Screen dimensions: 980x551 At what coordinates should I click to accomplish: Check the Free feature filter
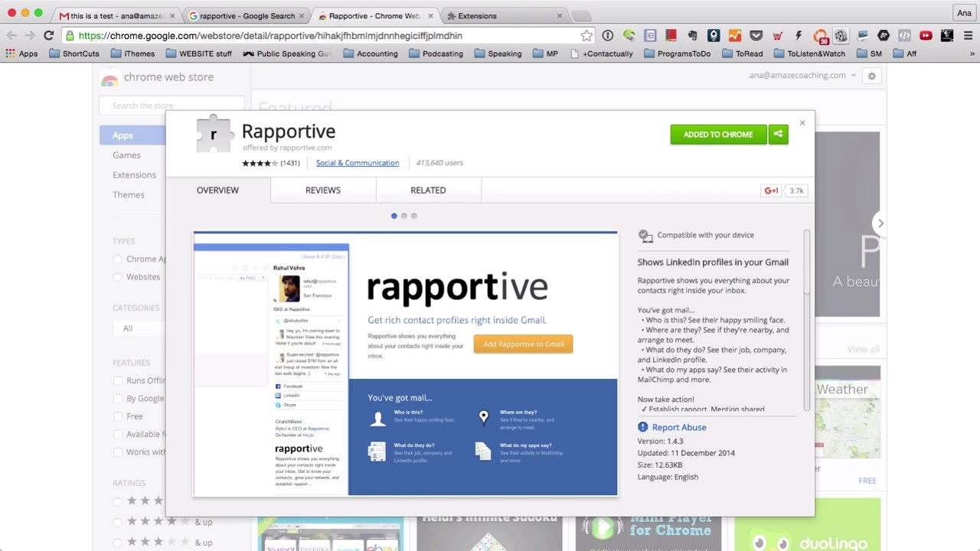(117, 416)
